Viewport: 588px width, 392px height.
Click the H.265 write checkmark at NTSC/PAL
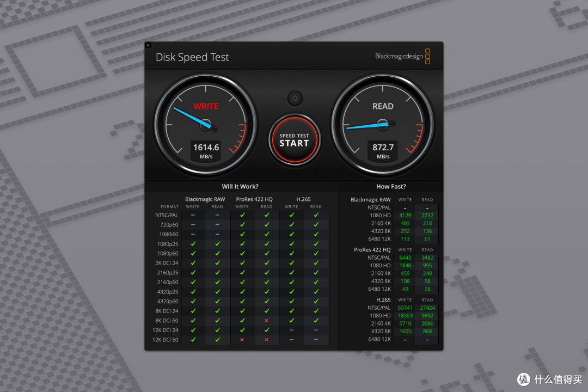[291, 215]
